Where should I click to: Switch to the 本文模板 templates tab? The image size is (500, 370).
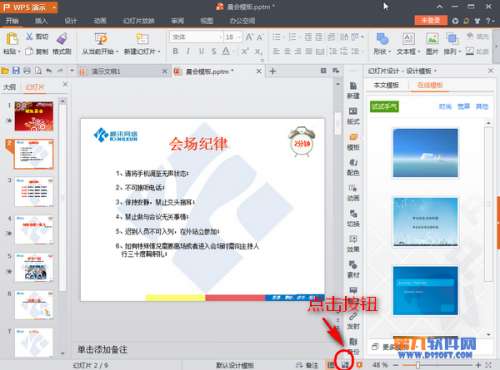tap(386, 85)
